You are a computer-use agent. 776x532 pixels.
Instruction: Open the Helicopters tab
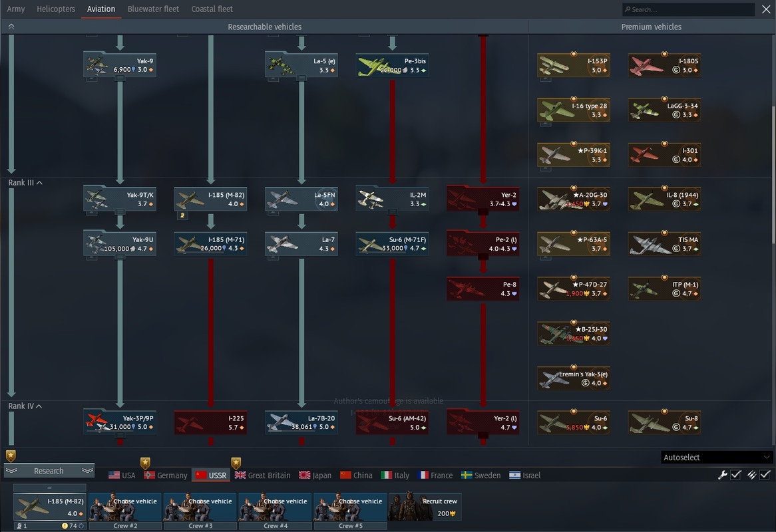pyautogui.click(x=56, y=9)
